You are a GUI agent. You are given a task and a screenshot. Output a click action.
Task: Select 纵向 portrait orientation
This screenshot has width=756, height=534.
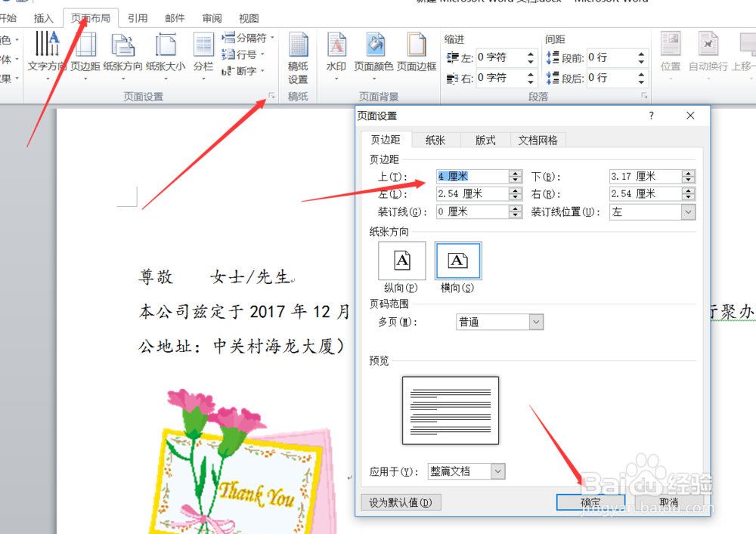(x=401, y=261)
